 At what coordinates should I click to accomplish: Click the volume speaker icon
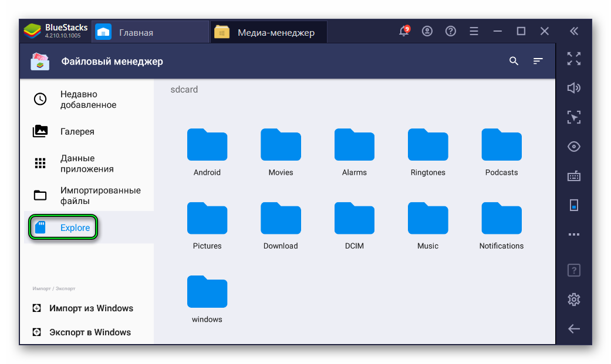coord(573,88)
